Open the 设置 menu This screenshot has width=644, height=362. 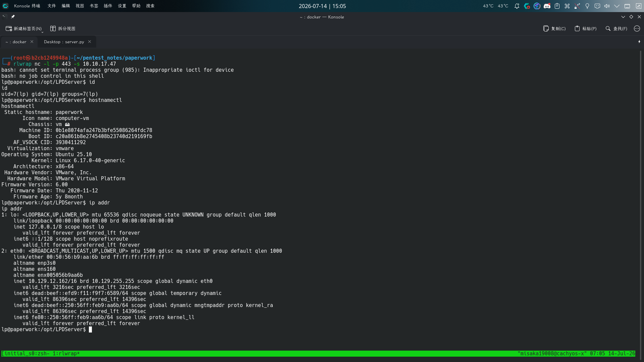coord(122,6)
